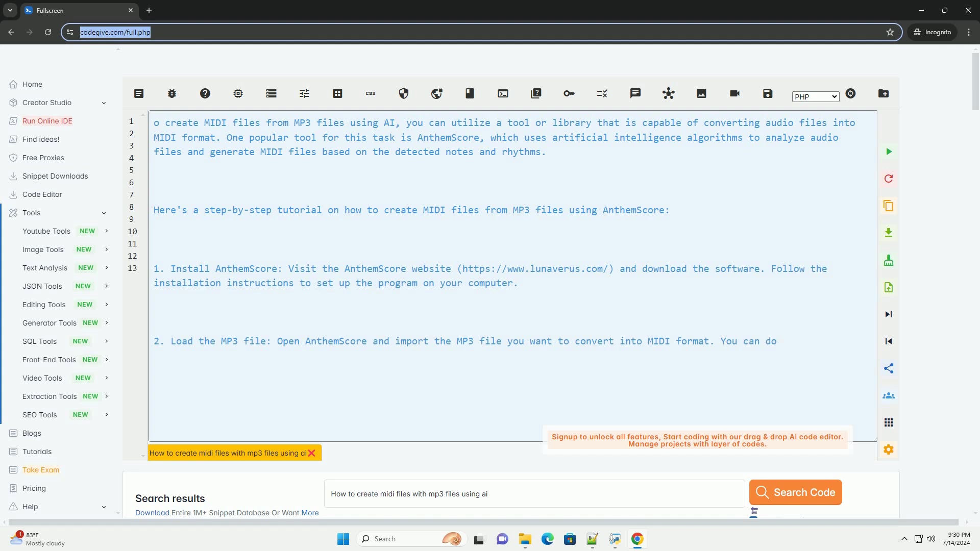Viewport: 980px width, 551px height.
Task: Open Microsoft Edge from taskbar
Action: click(x=548, y=539)
